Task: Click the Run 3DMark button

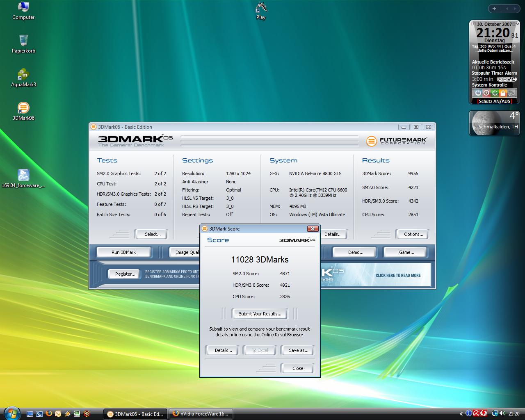Action: 123,252
